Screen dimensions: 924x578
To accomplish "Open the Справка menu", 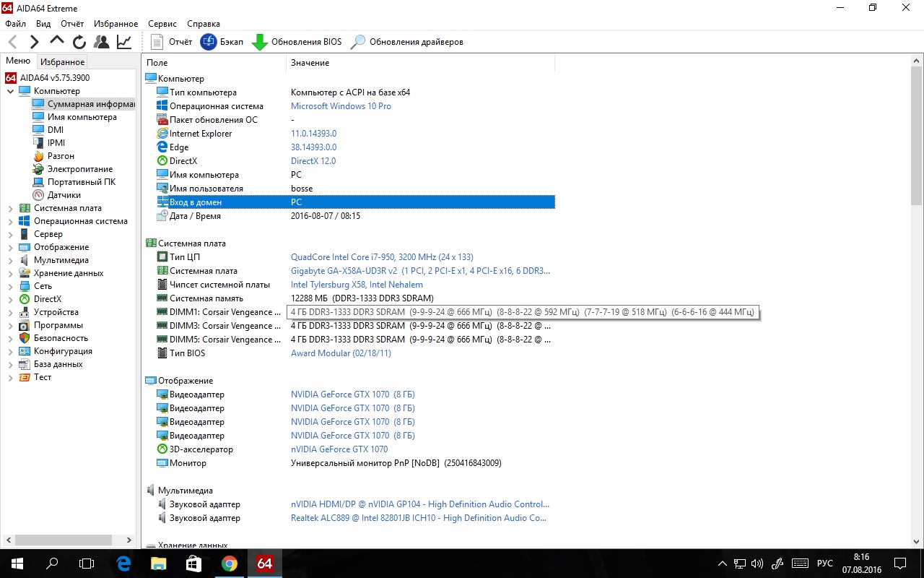I will [204, 24].
